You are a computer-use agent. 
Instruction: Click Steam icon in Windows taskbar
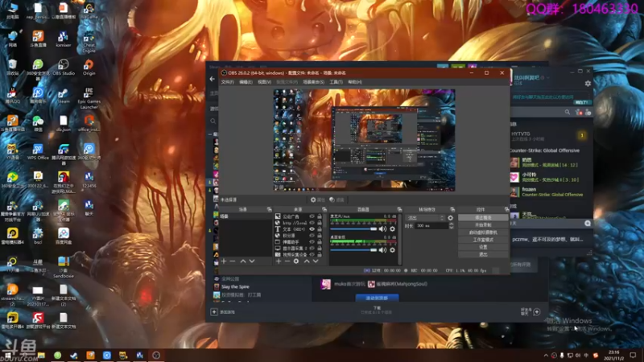coord(74,356)
